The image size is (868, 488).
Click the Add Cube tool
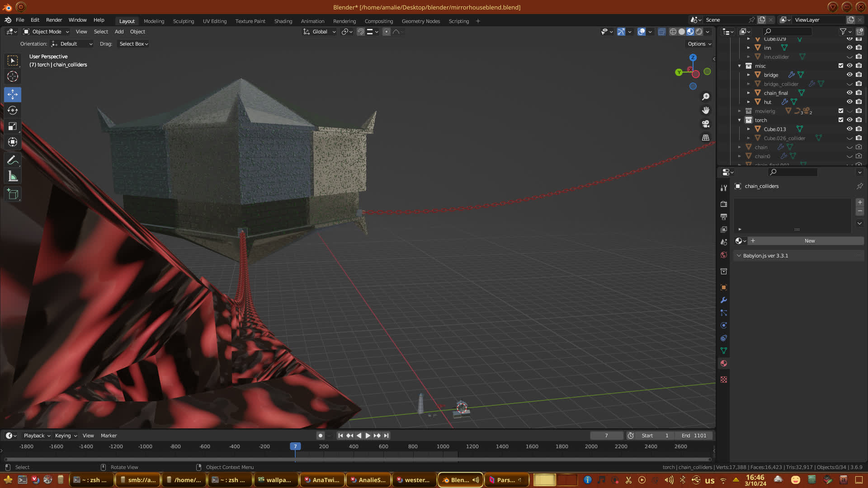pyautogui.click(x=13, y=194)
